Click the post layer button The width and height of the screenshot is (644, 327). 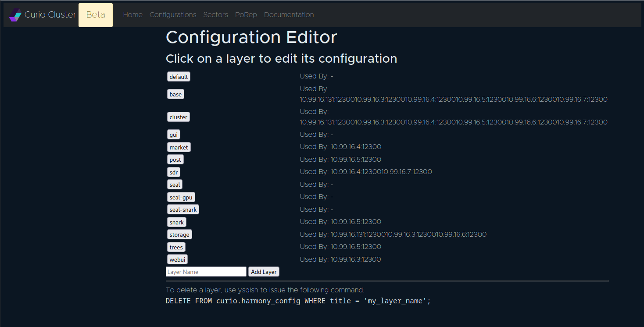(x=175, y=160)
